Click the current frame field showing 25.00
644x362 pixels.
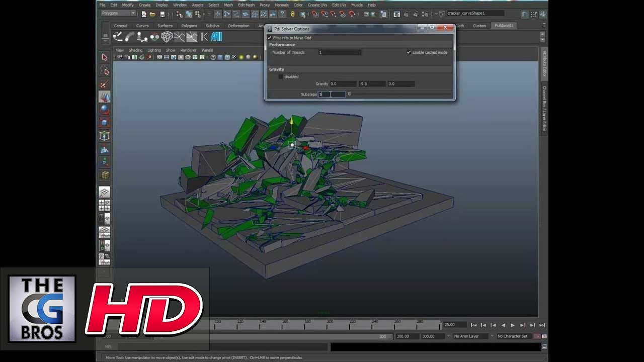(x=454, y=325)
